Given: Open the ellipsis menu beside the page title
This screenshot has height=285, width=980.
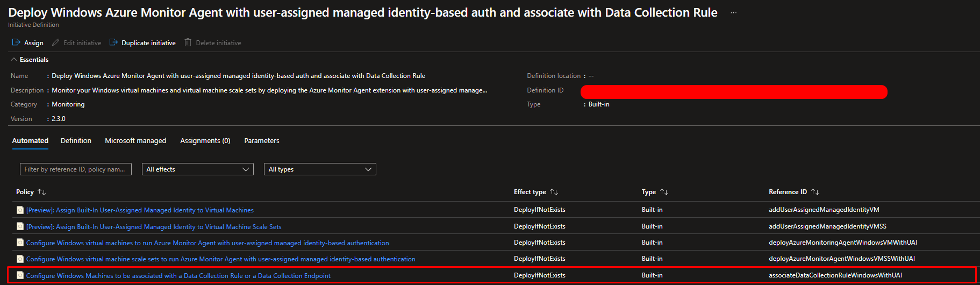Looking at the screenshot, I should pyautogui.click(x=733, y=13).
